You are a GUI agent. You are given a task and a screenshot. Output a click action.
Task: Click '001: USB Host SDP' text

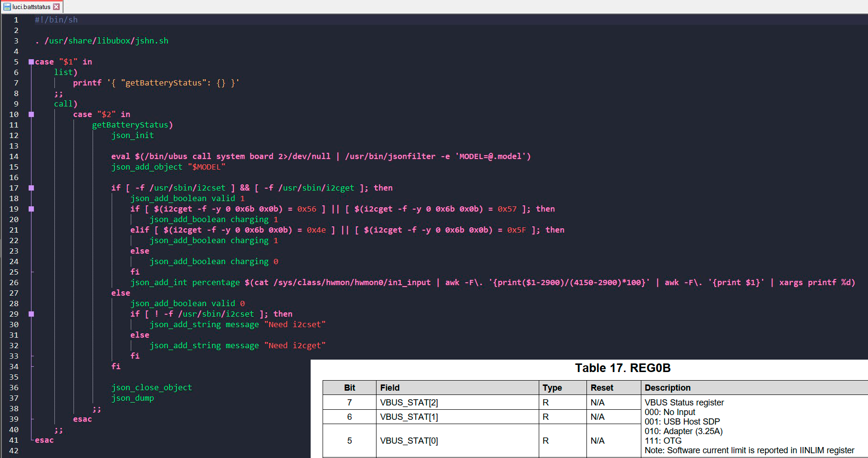click(x=682, y=422)
